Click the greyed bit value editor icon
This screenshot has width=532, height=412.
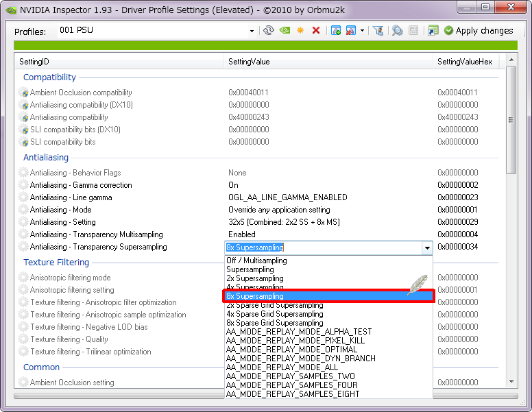tap(413, 31)
